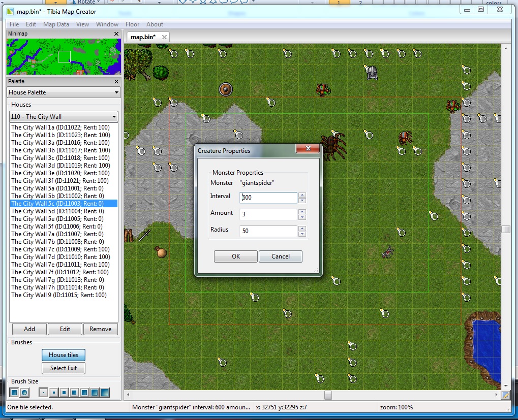Open the Map Data menu
The width and height of the screenshot is (518, 420).
(x=56, y=24)
